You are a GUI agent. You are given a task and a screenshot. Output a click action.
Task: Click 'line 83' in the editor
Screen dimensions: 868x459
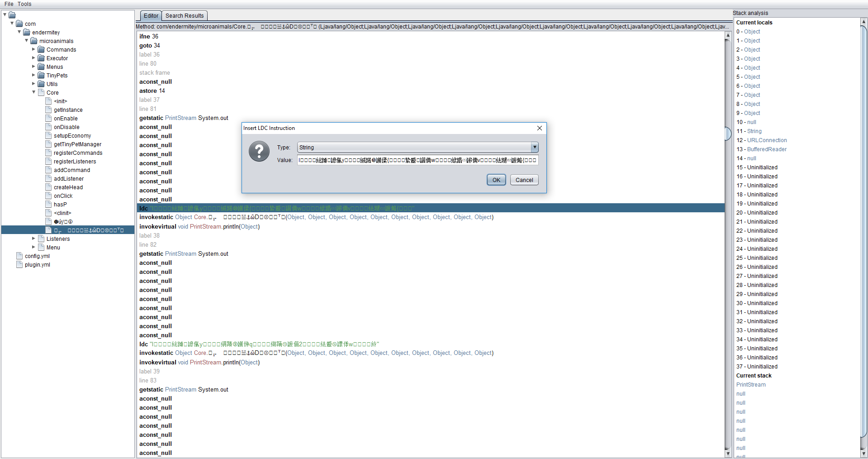click(x=148, y=381)
